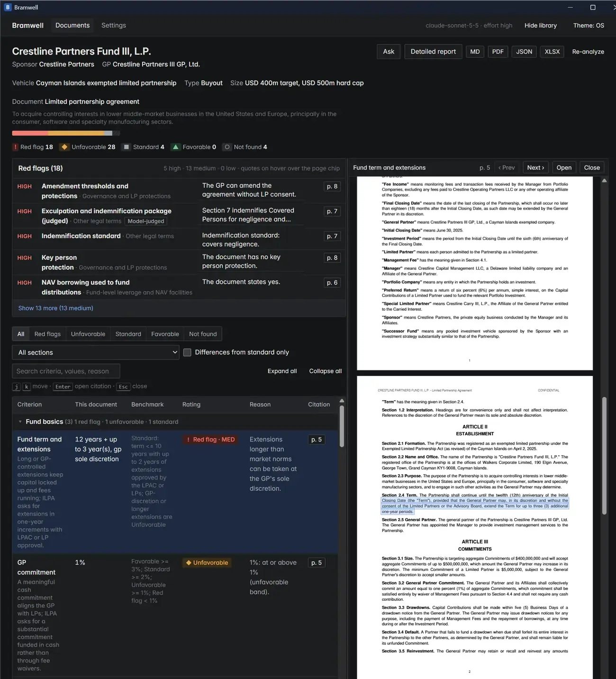Go to Next citation page
The image size is (616, 679).
(x=536, y=167)
